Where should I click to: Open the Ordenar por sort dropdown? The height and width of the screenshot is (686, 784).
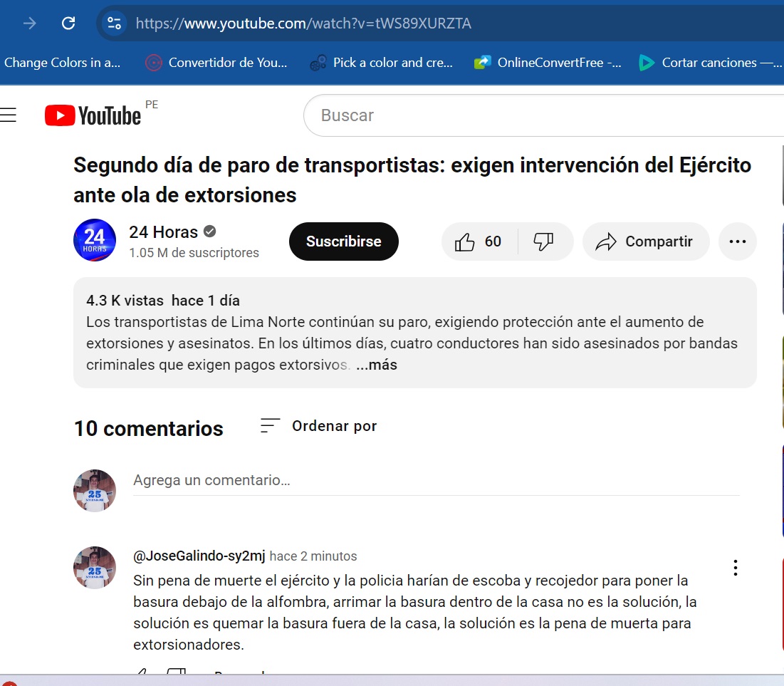point(318,426)
